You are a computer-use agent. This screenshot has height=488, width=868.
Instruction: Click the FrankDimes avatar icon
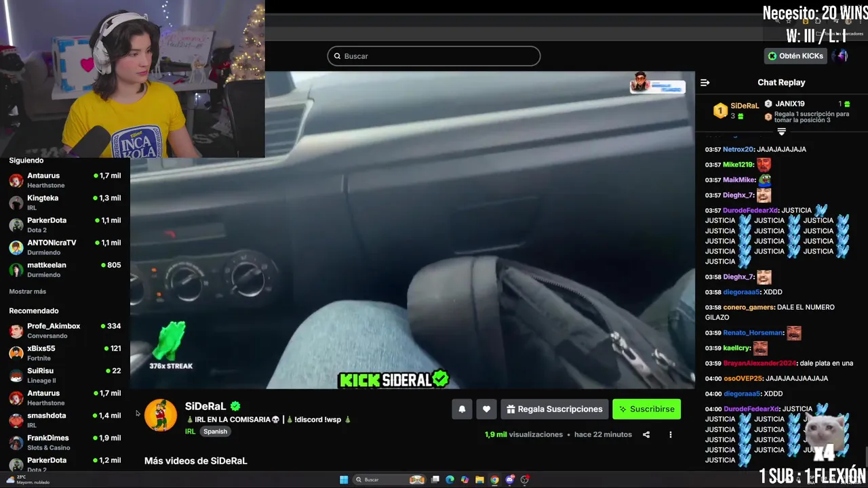pos(16,443)
